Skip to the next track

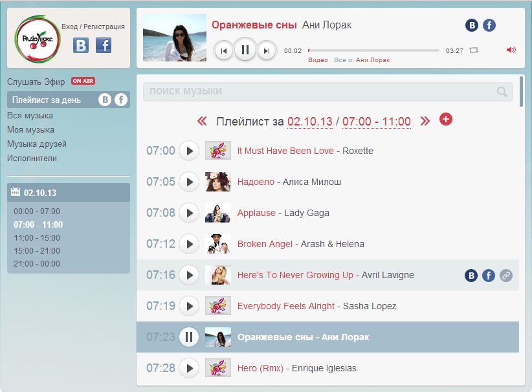266,50
